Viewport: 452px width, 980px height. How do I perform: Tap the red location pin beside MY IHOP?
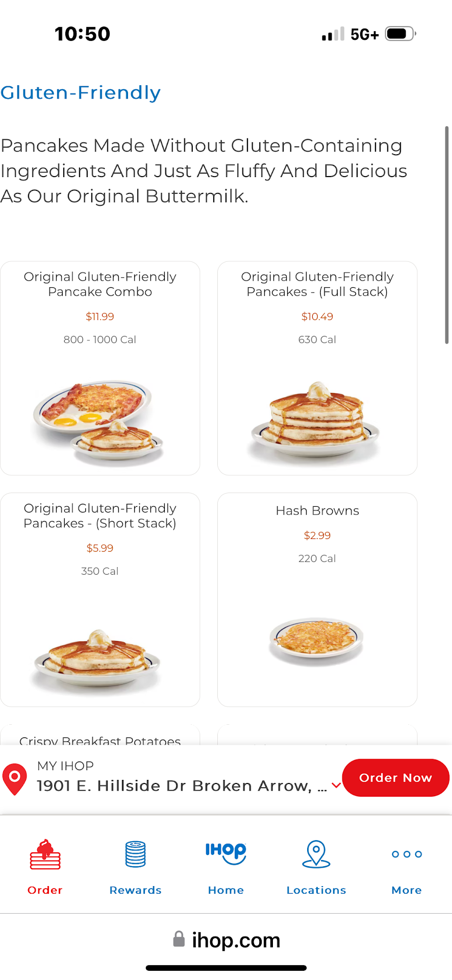click(15, 779)
